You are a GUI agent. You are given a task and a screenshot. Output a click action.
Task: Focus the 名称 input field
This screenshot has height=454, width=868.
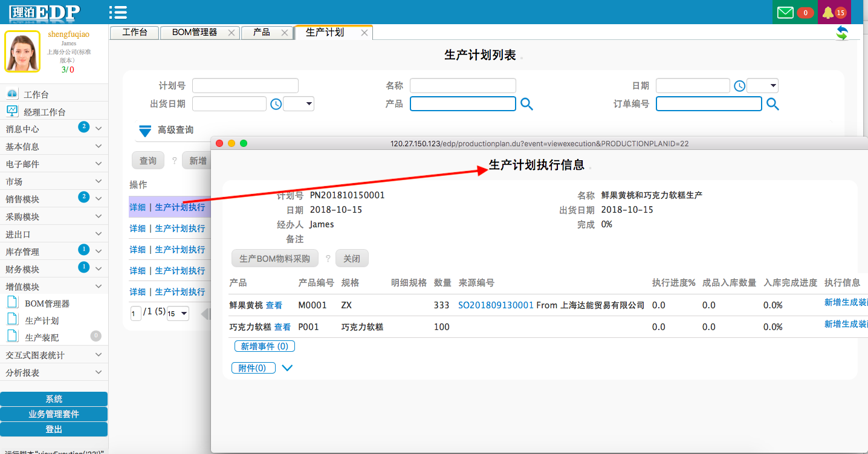[463, 86]
